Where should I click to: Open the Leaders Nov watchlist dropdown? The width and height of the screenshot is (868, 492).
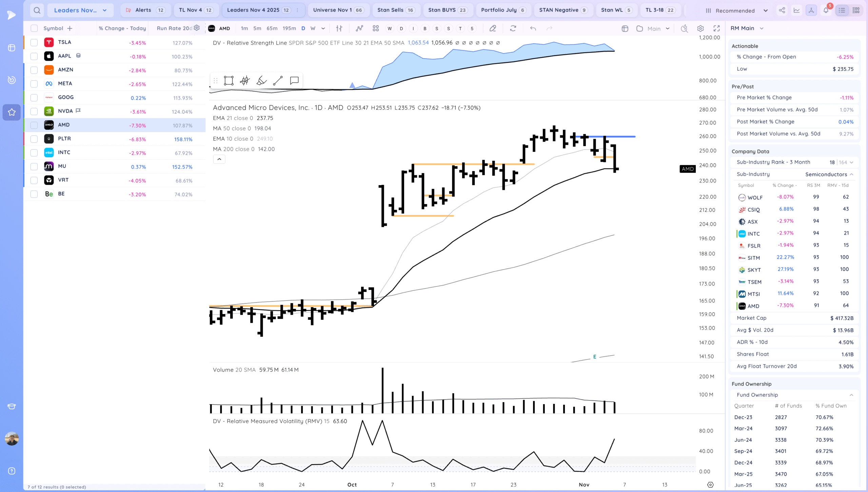coord(80,10)
